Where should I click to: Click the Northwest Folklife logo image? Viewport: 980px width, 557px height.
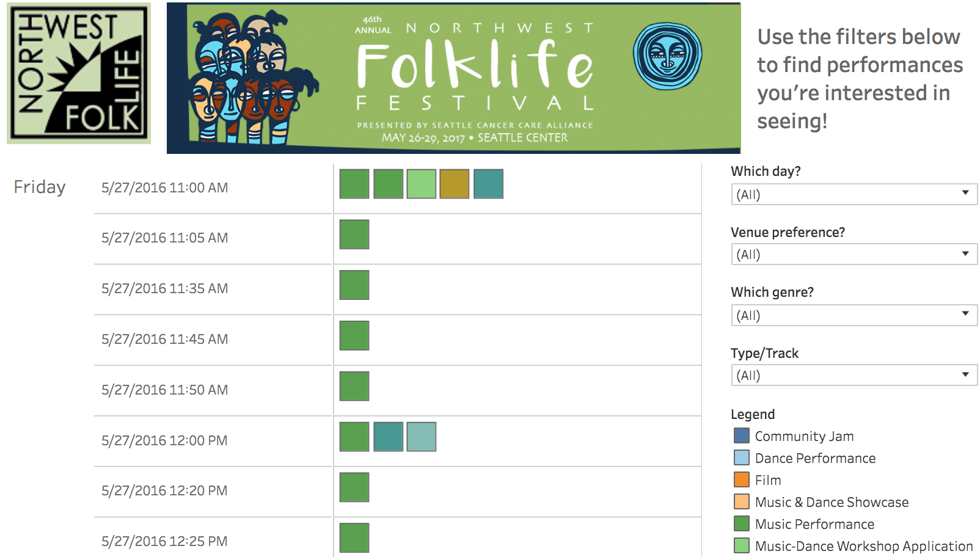(78, 73)
